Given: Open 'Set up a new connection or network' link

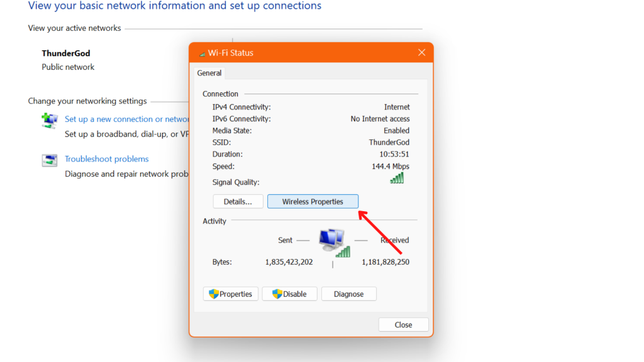Looking at the screenshot, I should click(126, 119).
